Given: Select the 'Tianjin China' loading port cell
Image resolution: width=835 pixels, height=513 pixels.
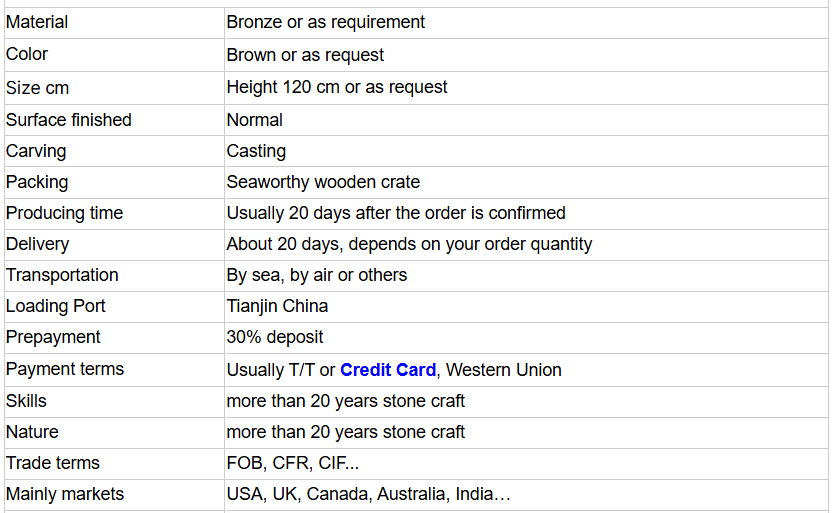Looking at the screenshot, I should (526, 307).
